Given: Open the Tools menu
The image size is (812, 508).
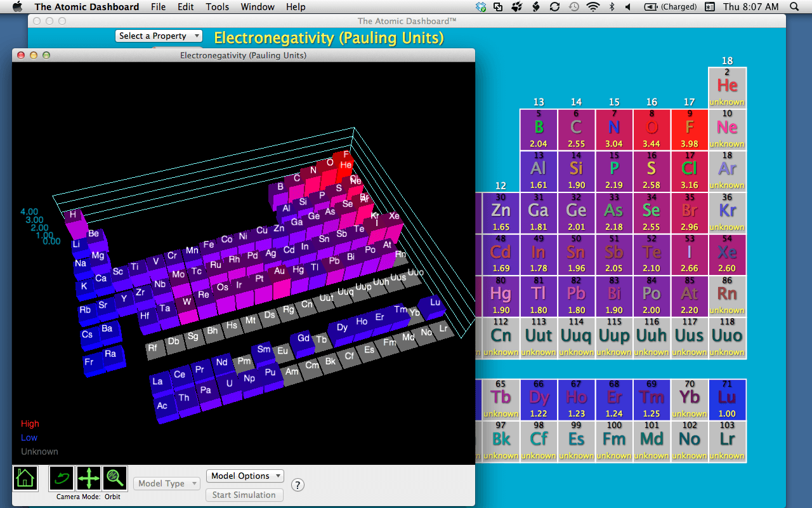Looking at the screenshot, I should point(218,7).
